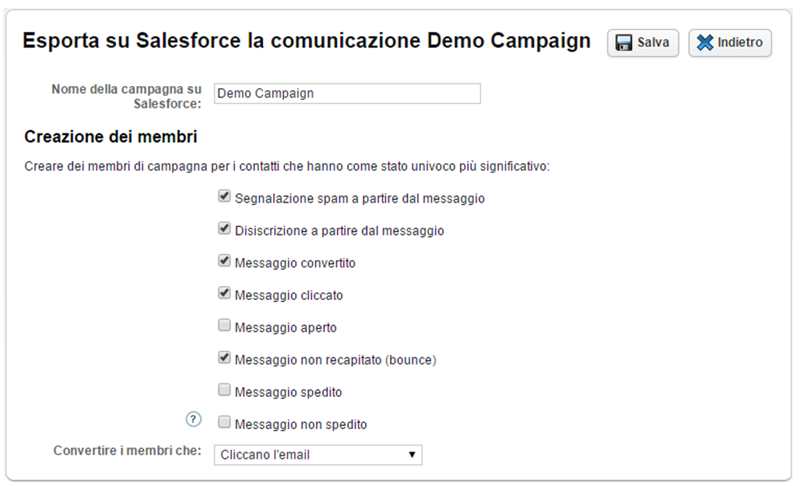Go back with the Indietro button

730,43
